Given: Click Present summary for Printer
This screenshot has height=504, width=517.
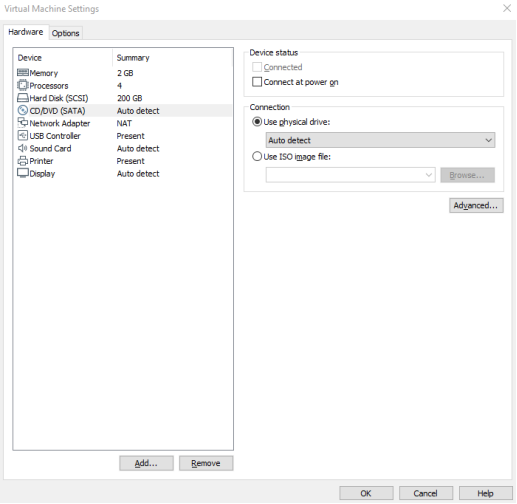Looking at the screenshot, I should tap(130, 161).
